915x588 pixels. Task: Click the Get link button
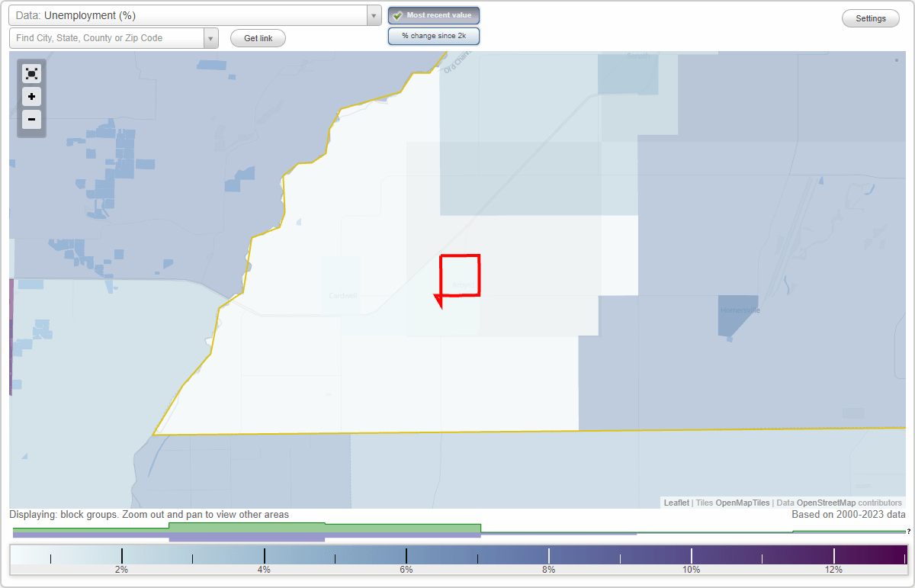point(258,38)
